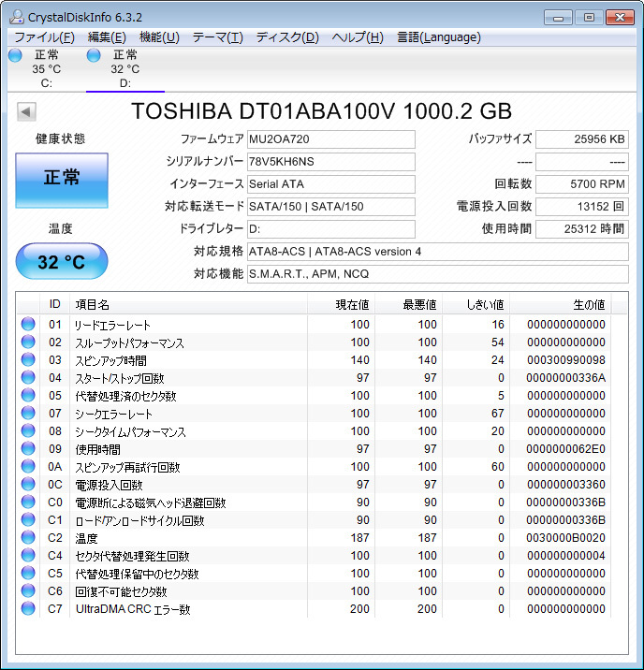Click the ファームウェア MU2OA720 field
644x670 pixels.
[330, 139]
